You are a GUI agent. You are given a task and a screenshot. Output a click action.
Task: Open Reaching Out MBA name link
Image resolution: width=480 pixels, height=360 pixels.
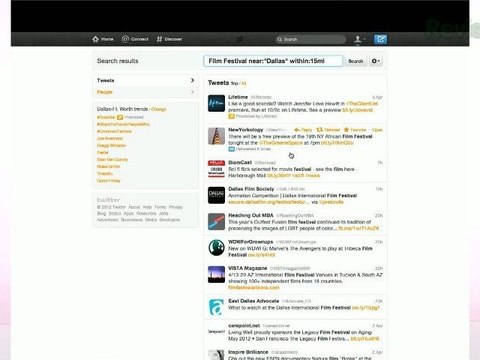coord(251,215)
